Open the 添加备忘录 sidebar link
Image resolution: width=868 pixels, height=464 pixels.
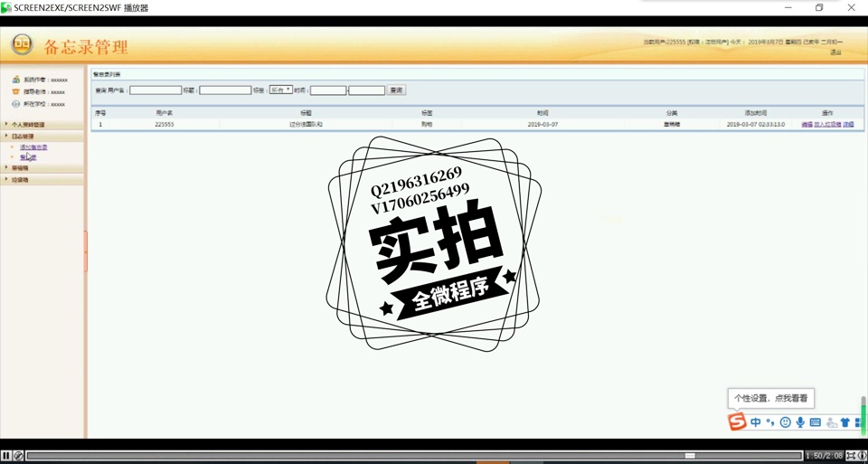pyautogui.click(x=33, y=147)
